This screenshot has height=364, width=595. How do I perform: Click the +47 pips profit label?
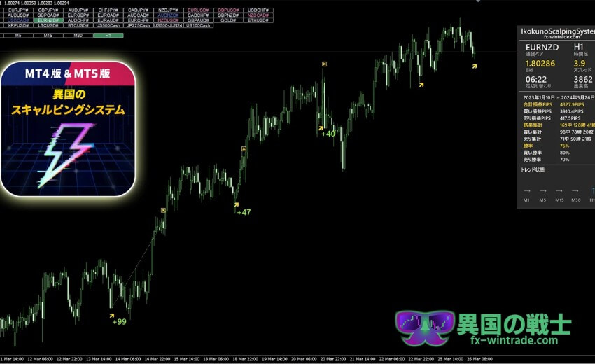244,212
